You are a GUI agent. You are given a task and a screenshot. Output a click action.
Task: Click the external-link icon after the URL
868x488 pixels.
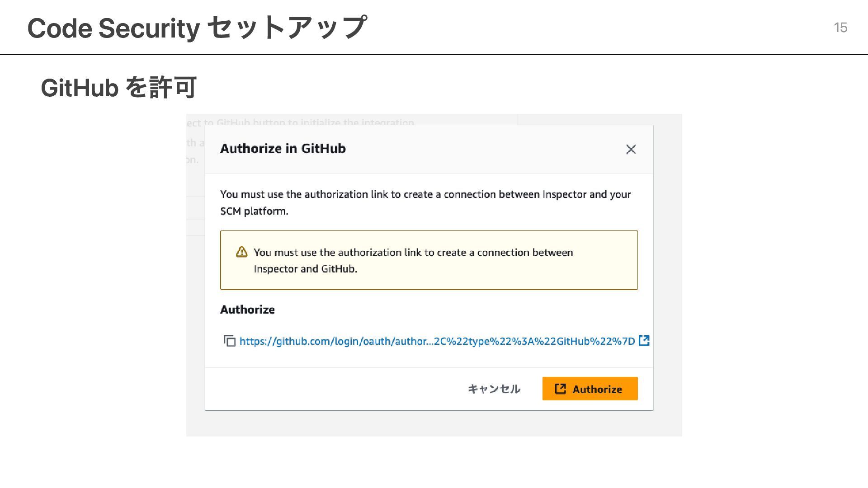coord(644,340)
